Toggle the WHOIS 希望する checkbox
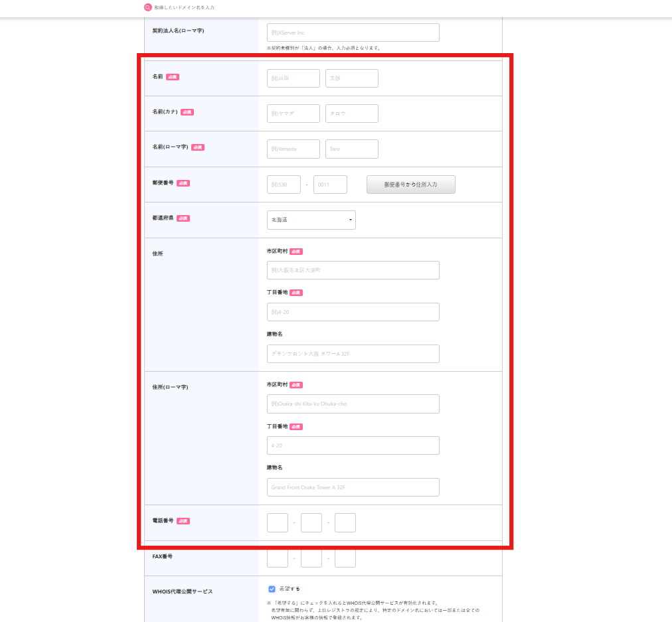The width and height of the screenshot is (672, 622). tap(272, 589)
